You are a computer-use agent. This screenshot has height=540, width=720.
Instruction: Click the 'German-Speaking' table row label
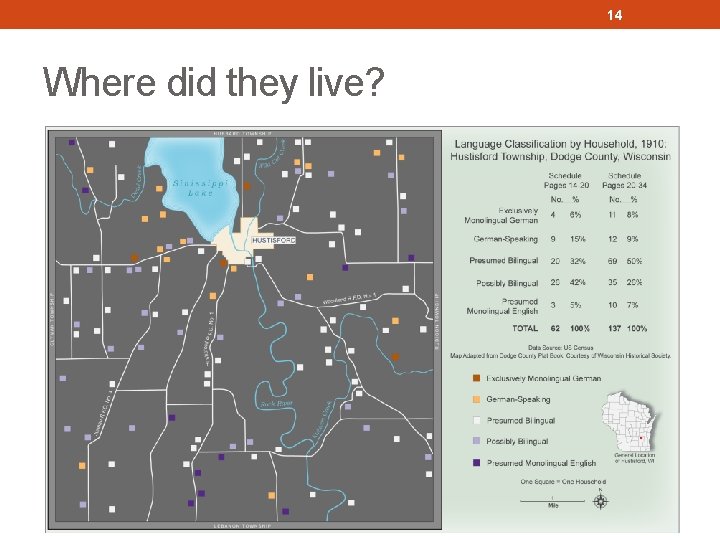(x=506, y=239)
